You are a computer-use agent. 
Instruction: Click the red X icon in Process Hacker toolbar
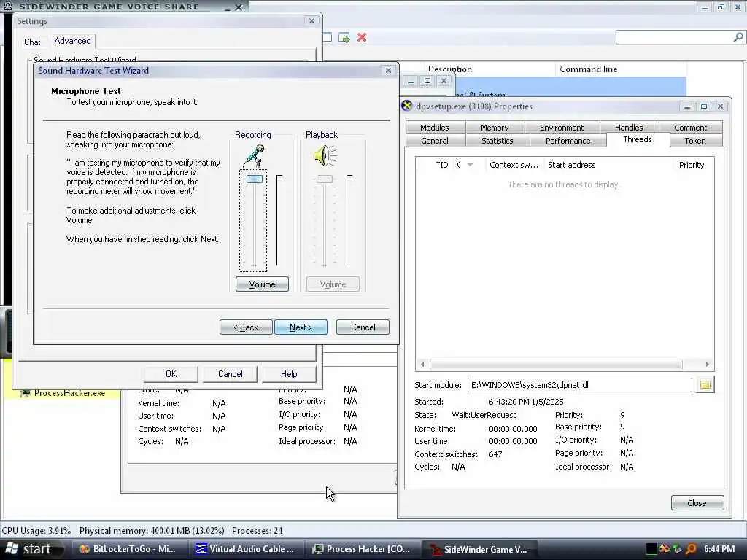[x=362, y=38]
